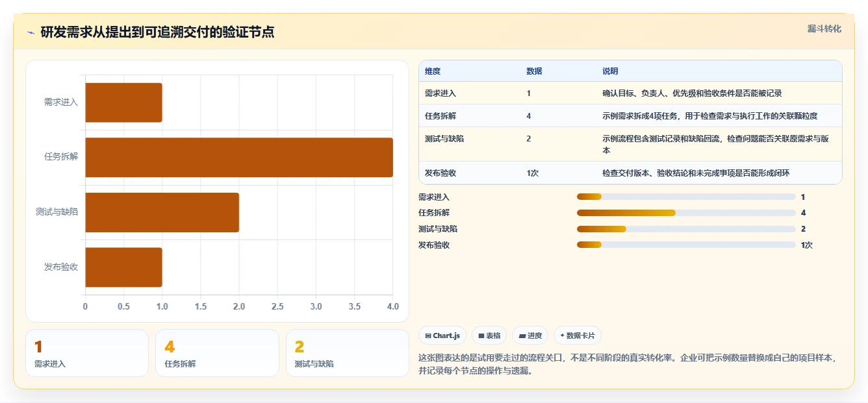Select the 数据卡片 tag chip
868x403 pixels.
[578, 336]
